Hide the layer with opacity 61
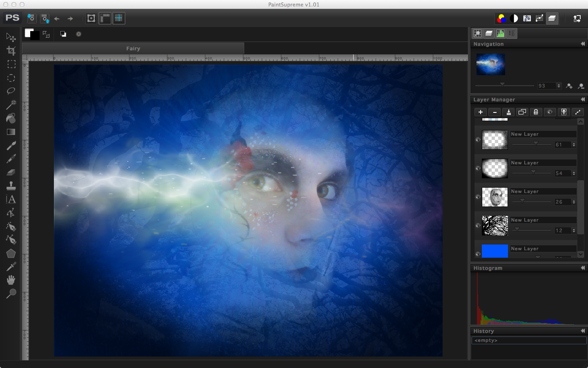 tap(478, 140)
